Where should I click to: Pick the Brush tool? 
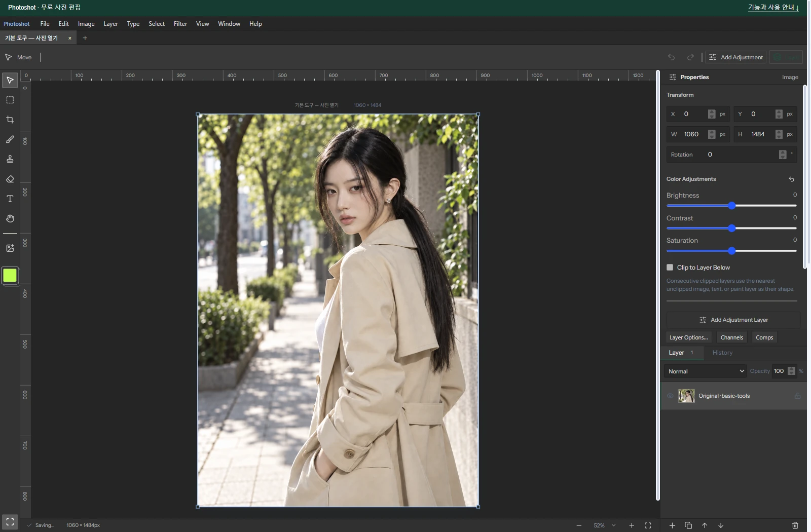10,139
